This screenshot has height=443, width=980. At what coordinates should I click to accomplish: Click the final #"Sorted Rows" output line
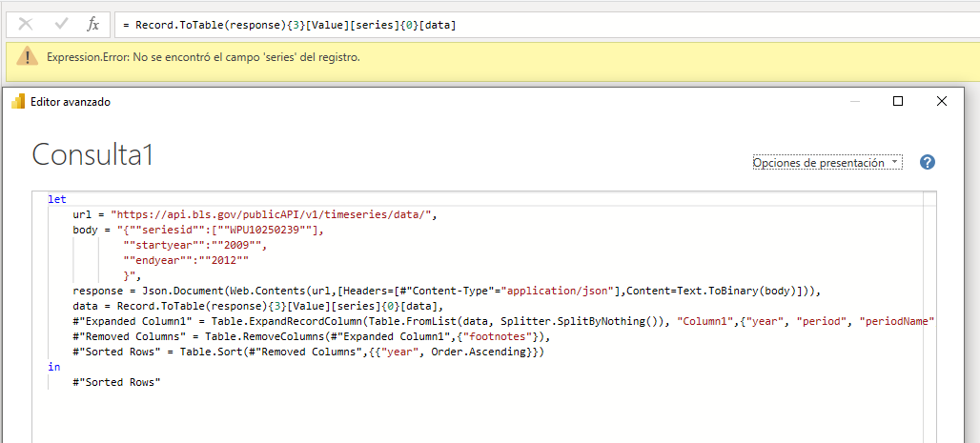(x=117, y=382)
